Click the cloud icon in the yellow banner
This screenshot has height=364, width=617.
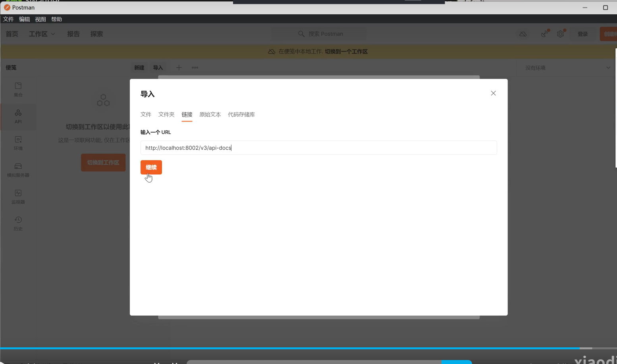point(272,52)
